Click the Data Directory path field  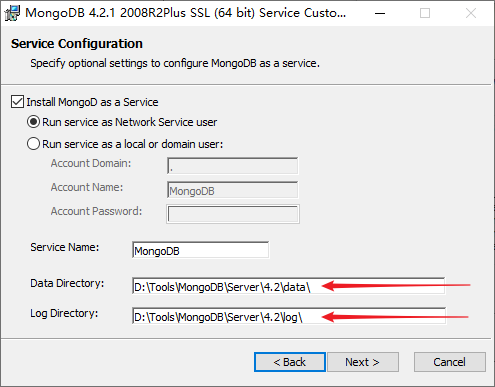[x=289, y=286]
